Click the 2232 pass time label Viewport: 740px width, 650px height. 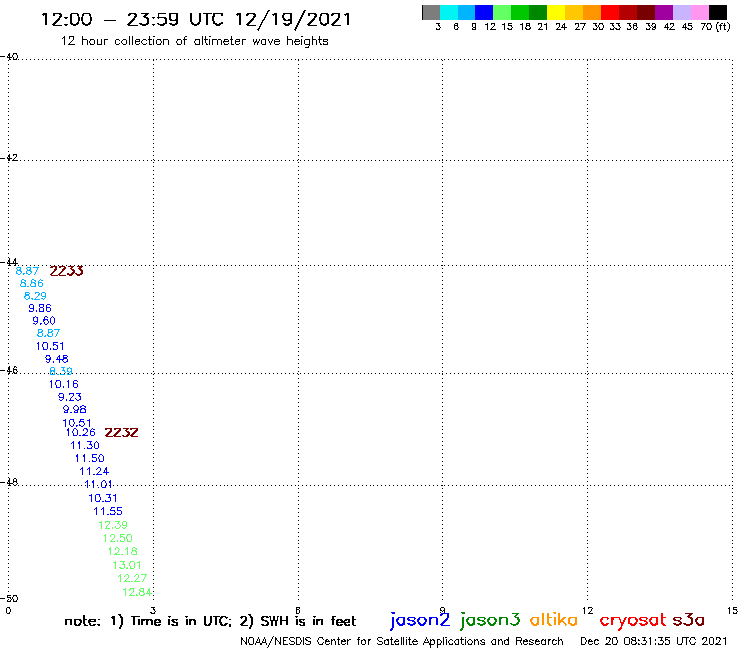click(x=121, y=432)
